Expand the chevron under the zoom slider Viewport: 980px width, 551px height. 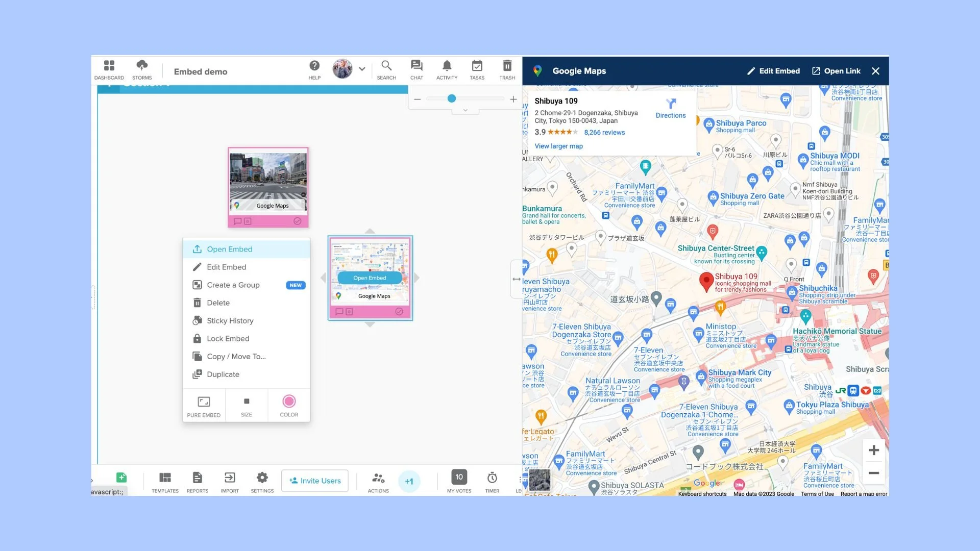465,110
